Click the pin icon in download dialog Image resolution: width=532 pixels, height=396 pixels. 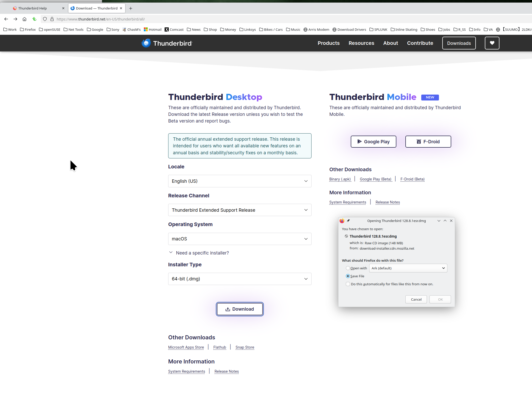348,221
